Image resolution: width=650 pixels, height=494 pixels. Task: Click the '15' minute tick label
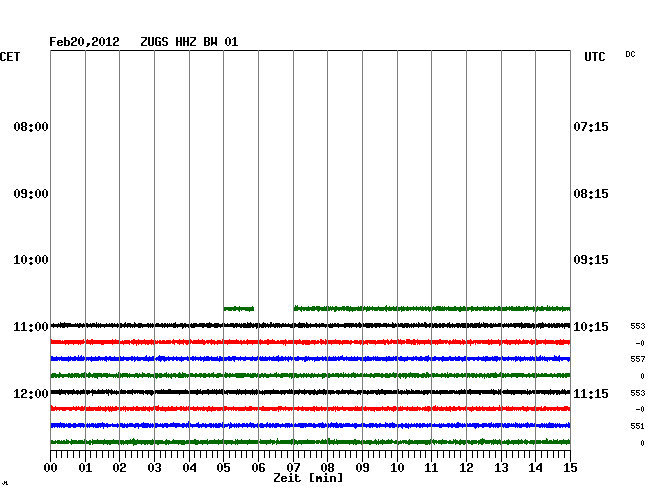(x=570, y=468)
